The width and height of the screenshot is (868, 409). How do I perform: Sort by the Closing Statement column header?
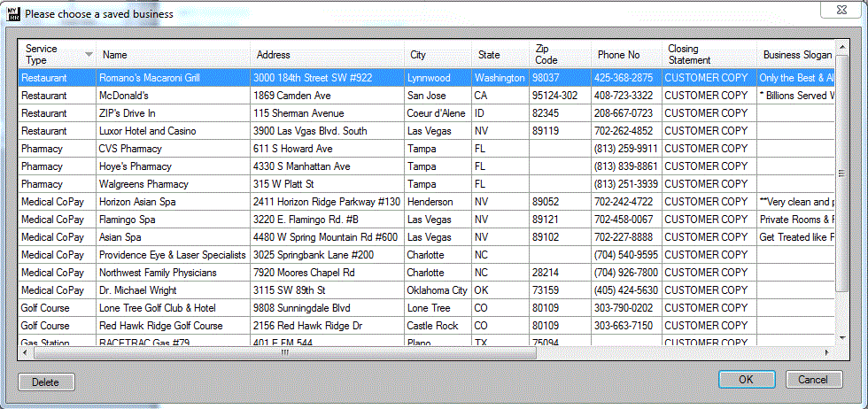tap(709, 54)
